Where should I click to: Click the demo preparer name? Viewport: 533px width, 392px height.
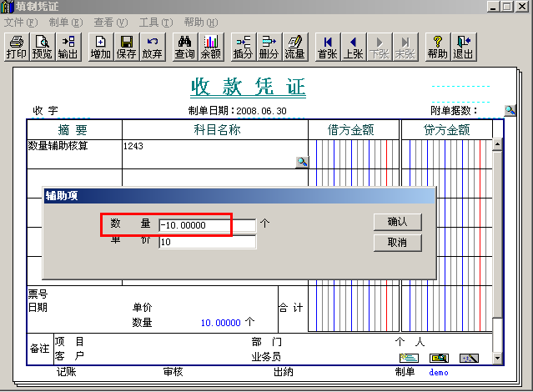[x=439, y=373]
